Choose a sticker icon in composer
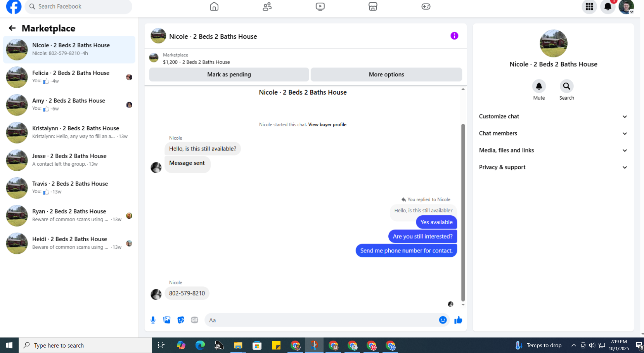This screenshot has width=644, height=353. (x=181, y=320)
